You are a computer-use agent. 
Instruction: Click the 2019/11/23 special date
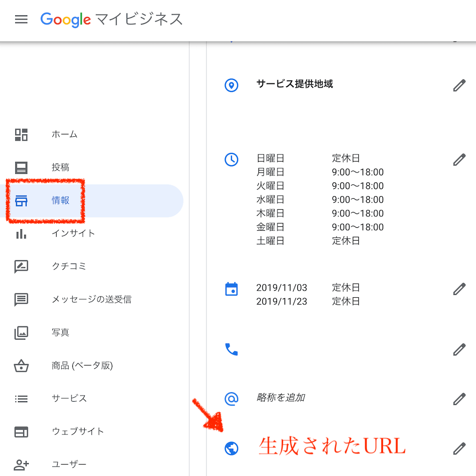coord(282,301)
